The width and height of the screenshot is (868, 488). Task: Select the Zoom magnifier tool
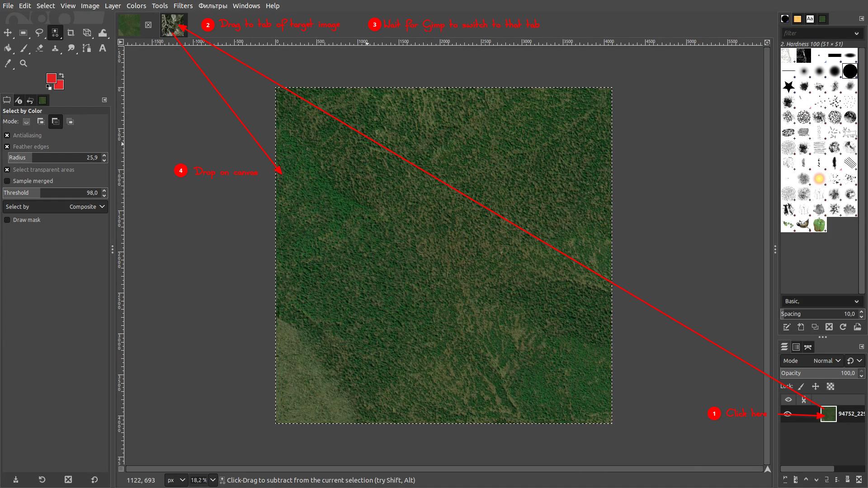pos(24,64)
